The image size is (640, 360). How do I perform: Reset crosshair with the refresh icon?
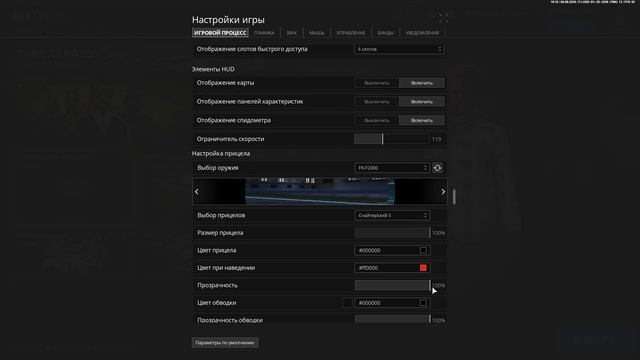click(437, 168)
